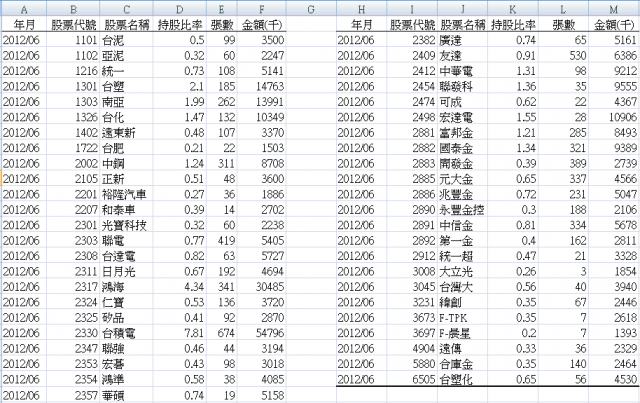
Task: Click the 台化 stock name cell
Action: click(x=127, y=117)
